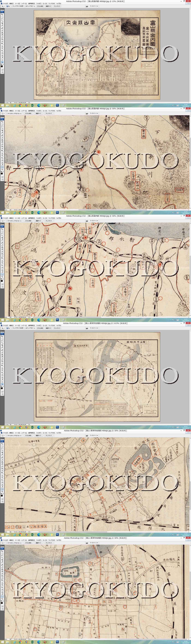The height and width of the screenshot is (644, 191).
Task: Select the Paint Bucket tool in the topmost window
Action: coord(2,39)
